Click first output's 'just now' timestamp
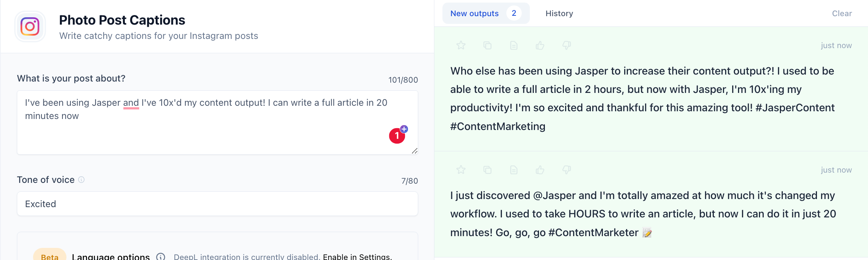Viewport: 868px width, 260px height. tap(836, 46)
